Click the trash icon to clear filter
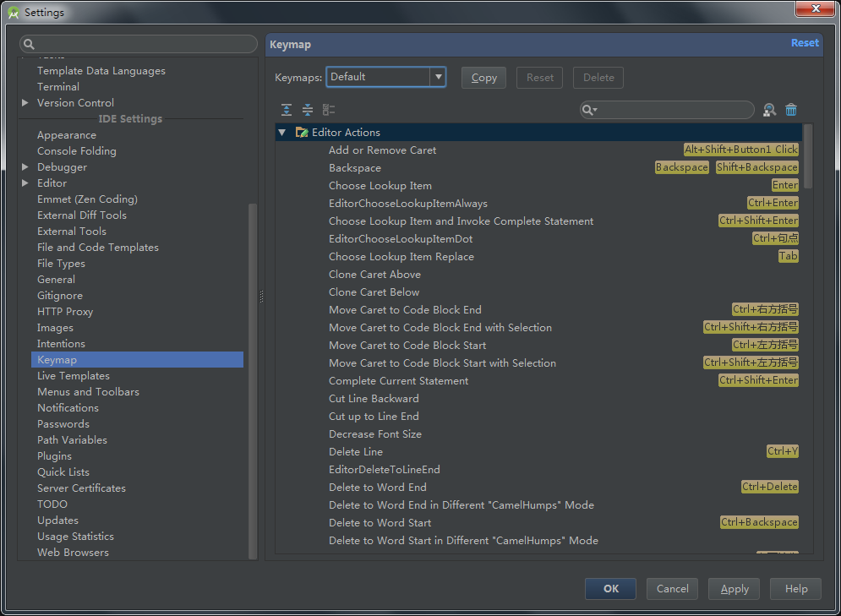Viewport: 841px width, 616px height. point(791,110)
